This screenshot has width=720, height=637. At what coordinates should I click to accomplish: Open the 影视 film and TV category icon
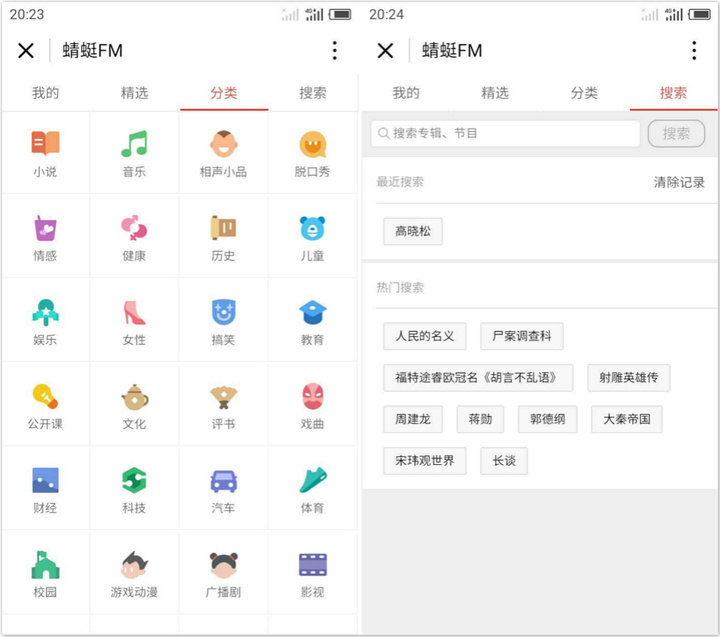click(313, 564)
